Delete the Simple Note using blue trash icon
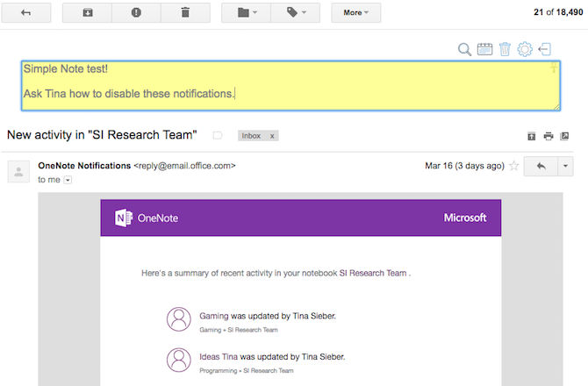 click(x=505, y=49)
